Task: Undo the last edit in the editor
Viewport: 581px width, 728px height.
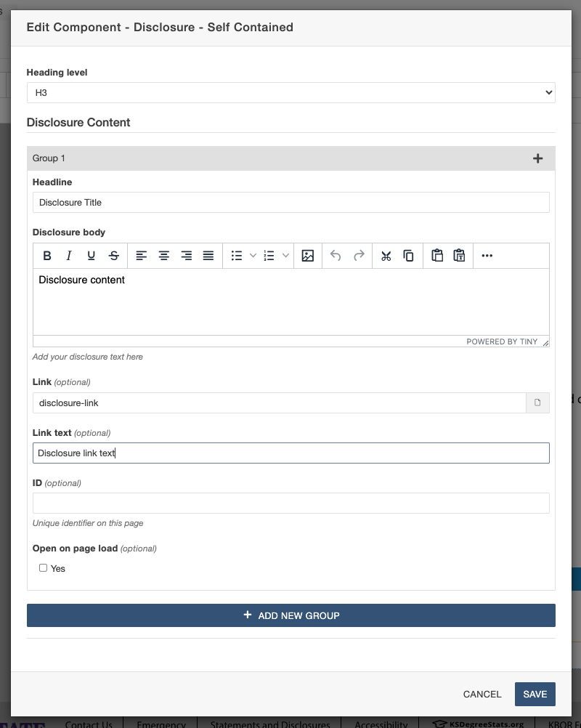Action: tap(335, 255)
